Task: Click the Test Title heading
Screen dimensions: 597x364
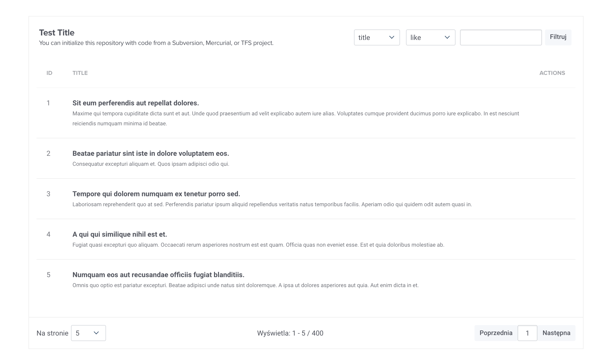Action: [57, 32]
